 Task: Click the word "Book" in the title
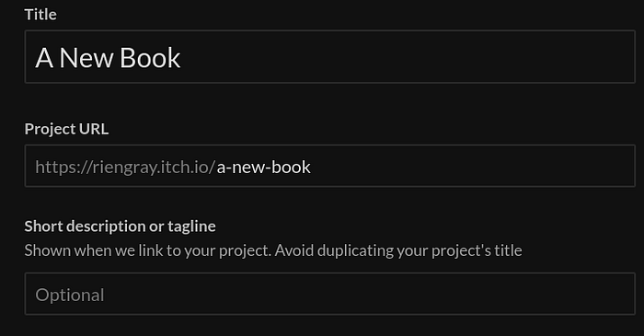pos(150,58)
